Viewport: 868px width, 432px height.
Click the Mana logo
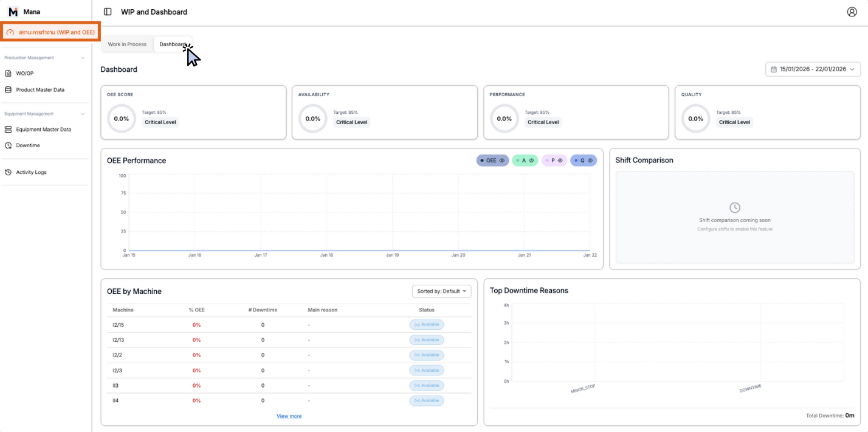tap(12, 11)
